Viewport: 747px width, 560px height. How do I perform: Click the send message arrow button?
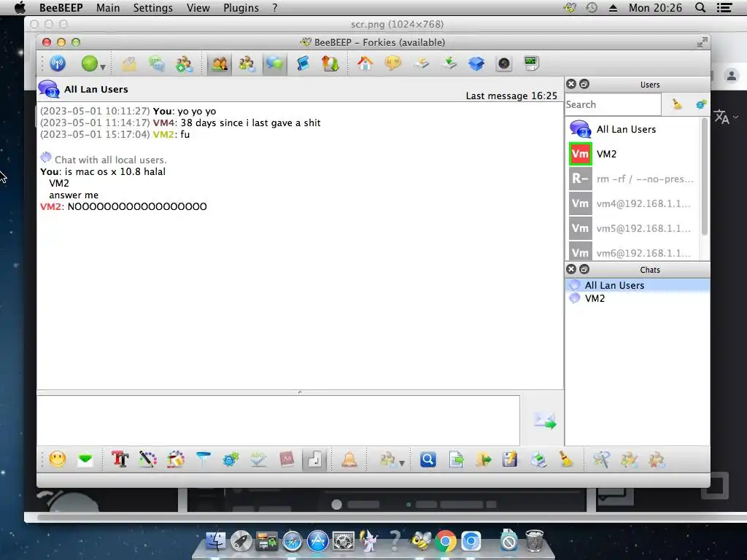tap(545, 421)
